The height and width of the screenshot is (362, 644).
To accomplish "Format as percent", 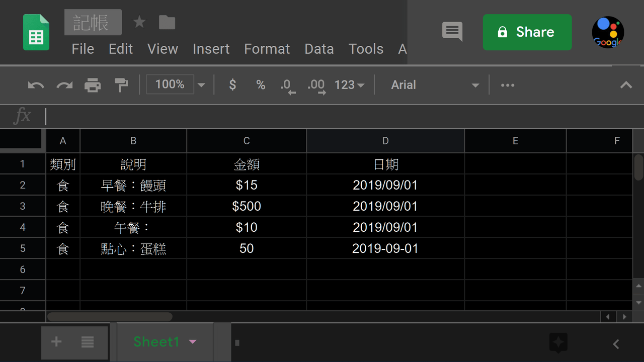I will 261,84.
